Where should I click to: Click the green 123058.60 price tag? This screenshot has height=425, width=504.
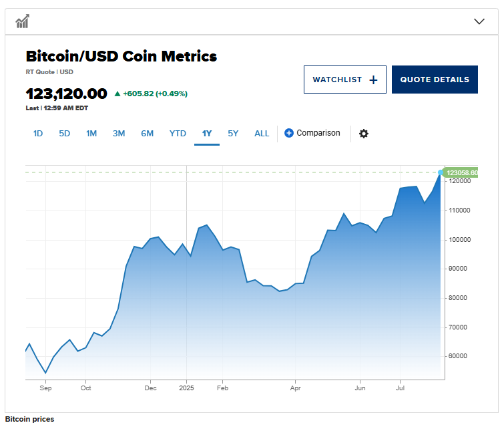click(x=461, y=173)
